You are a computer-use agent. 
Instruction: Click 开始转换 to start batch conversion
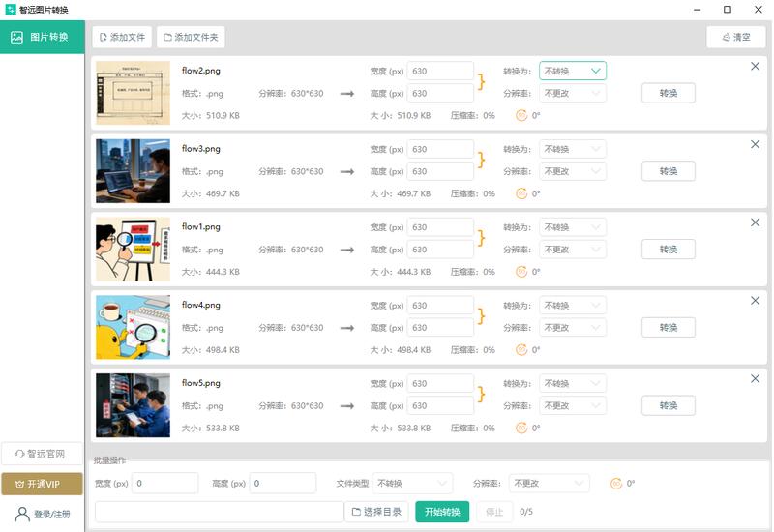pos(442,512)
